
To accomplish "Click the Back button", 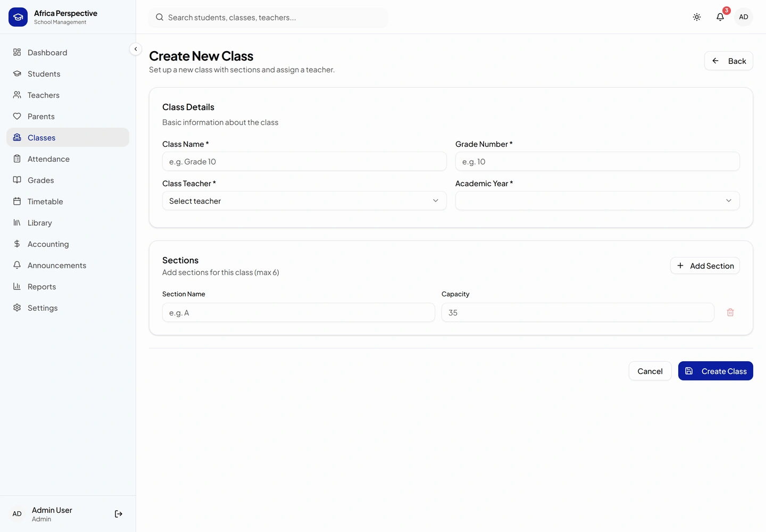I will (729, 61).
